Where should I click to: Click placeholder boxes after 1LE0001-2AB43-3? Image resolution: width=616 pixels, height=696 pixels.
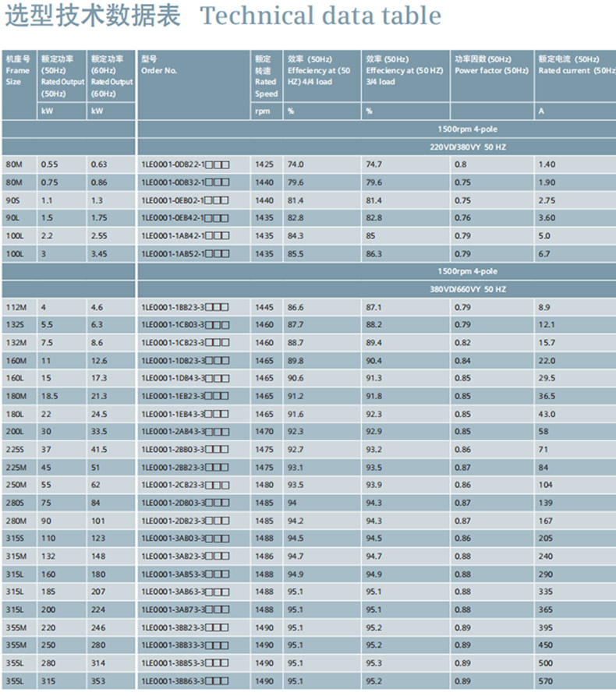pos(218,432)
